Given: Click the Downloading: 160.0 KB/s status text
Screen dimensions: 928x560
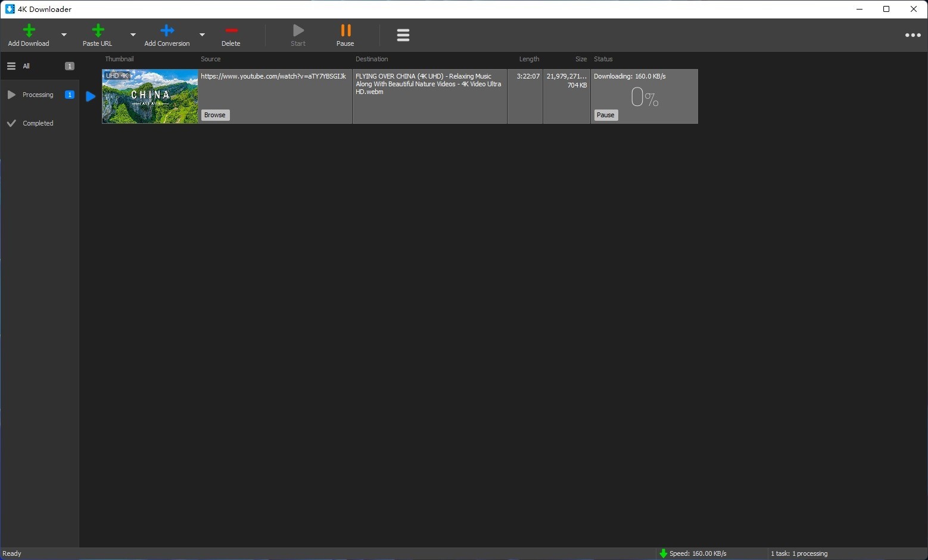Looking at the screenshot, I should [x=630, y=76].
